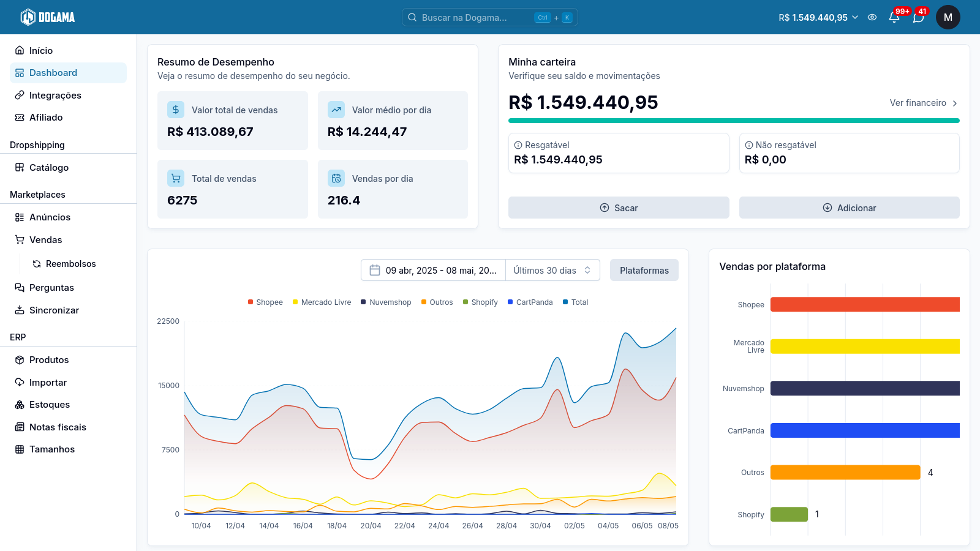Viewport: 980px width, 551px height.
Task: Click the Tamanhos grid icon
Action: tap(20, 449)
